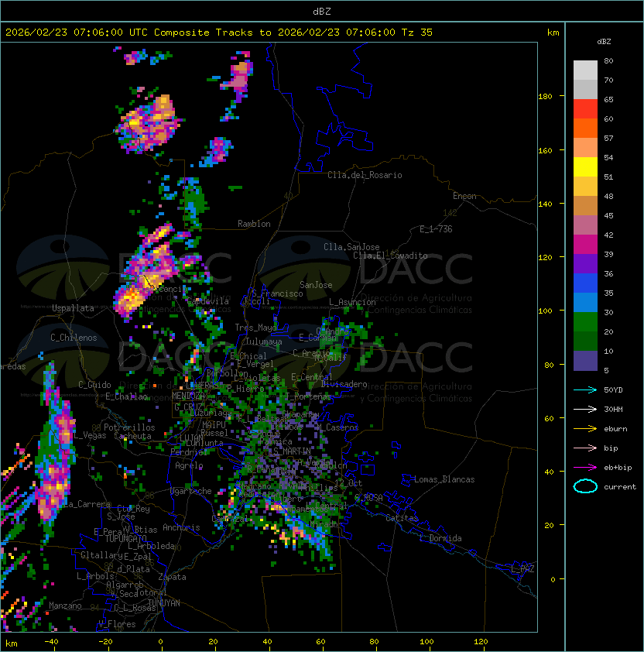This screenshot has height=652, width=644.
Task: Click the 'L_PAZ' label
Action: [x=522, y=569]
